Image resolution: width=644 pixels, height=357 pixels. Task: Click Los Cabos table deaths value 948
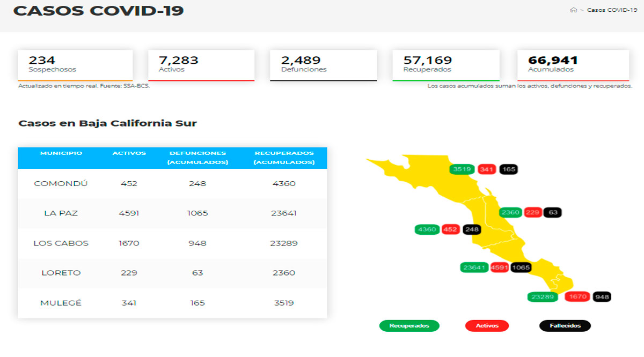[197, 243]
